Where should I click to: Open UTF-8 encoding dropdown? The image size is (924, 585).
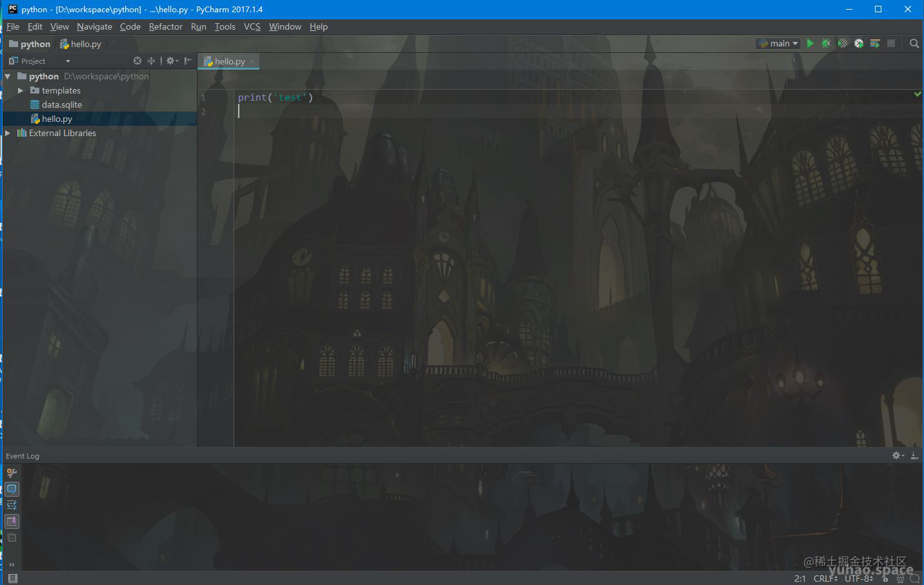pyautogui.click(x=859, y=579)
